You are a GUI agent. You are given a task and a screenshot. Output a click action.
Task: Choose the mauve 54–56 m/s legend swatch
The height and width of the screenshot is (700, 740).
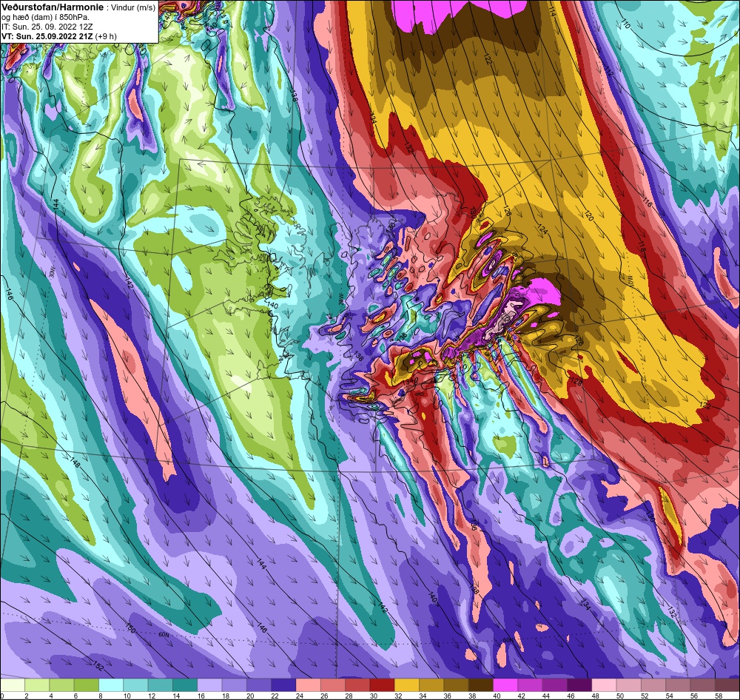coord(678,685)
